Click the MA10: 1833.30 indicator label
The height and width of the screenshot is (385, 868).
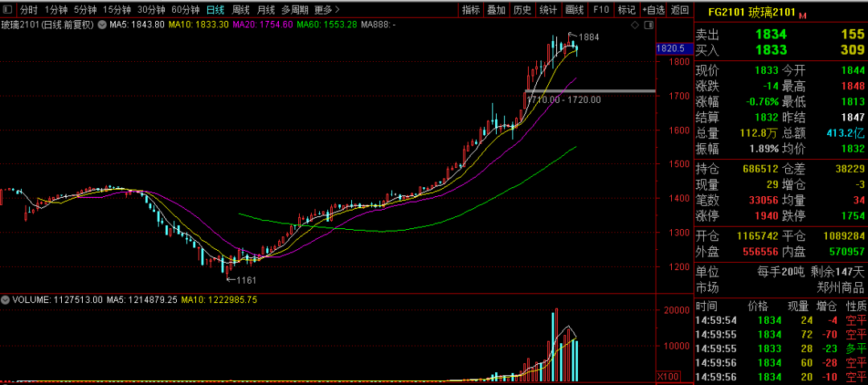tap(198, 24)
